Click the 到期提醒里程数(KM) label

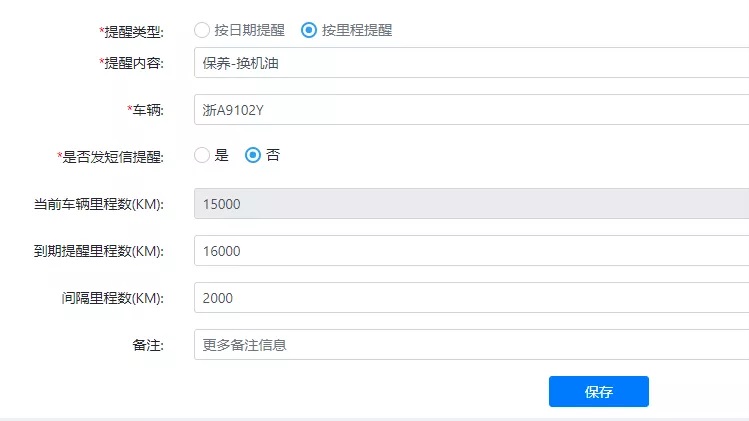[99, 251]
